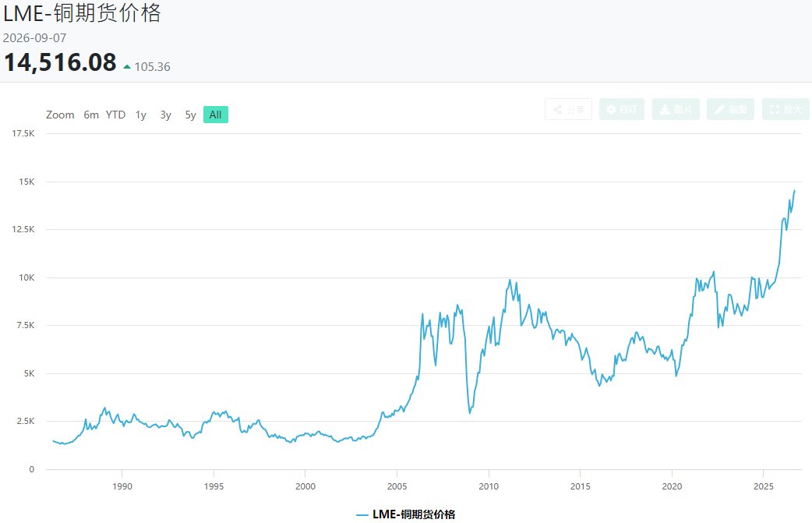812x523 pixels.
Task: Click the 5K y-axis label
Action: 29,373
